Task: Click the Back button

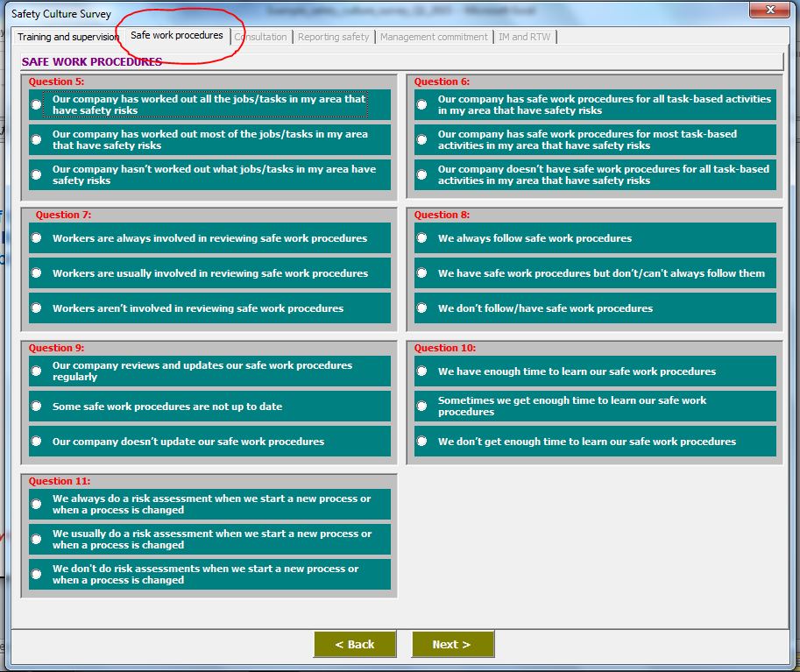Action: [355, 644]
